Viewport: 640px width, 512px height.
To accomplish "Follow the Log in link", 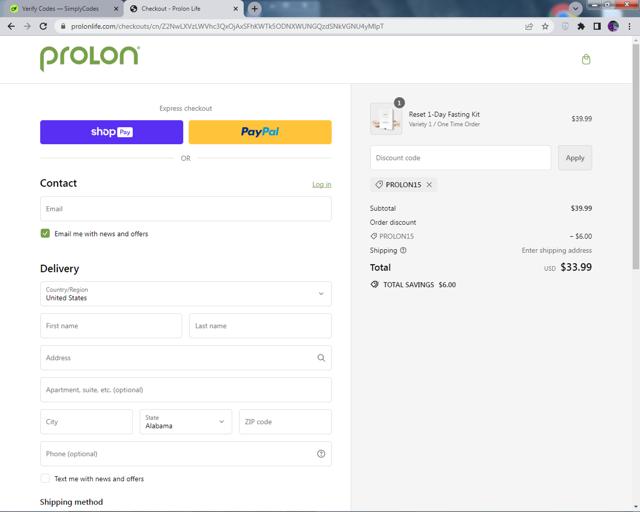I will click(x=322, y=185).
